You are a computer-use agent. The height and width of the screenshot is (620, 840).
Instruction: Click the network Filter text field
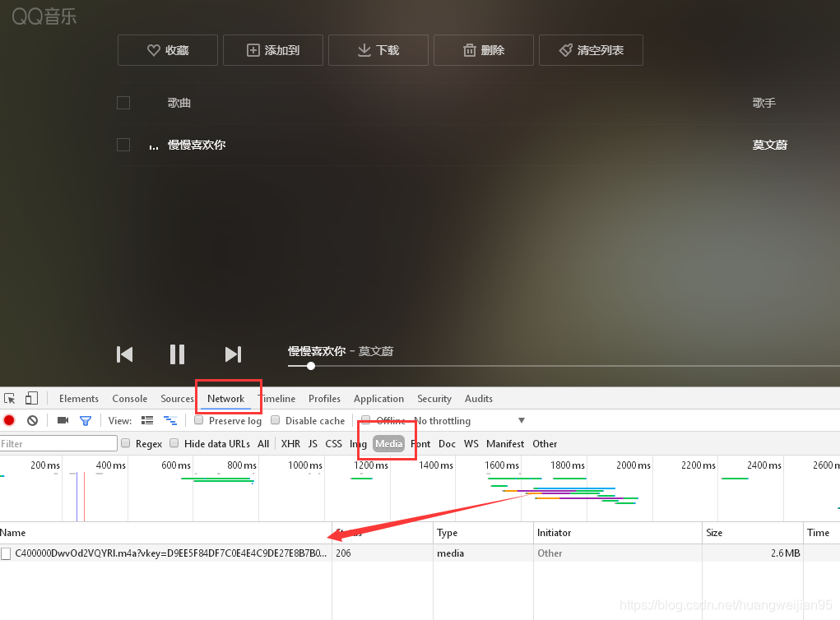pyautogui.click(x=58, y=443)
